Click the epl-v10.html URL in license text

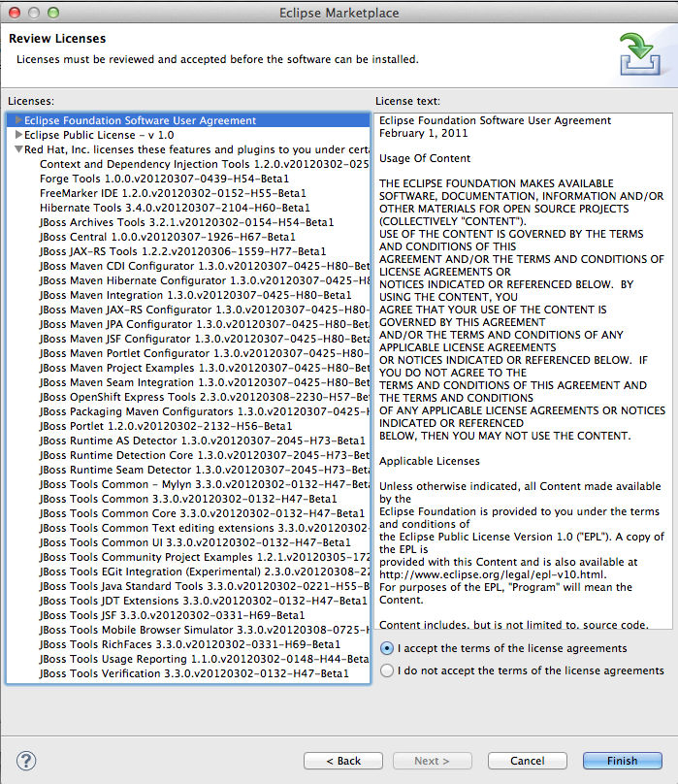coord(493,574)
